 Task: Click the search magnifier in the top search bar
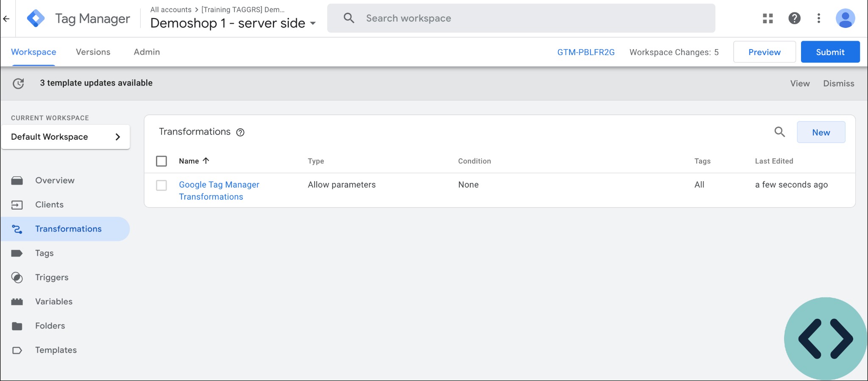(349, 18)
